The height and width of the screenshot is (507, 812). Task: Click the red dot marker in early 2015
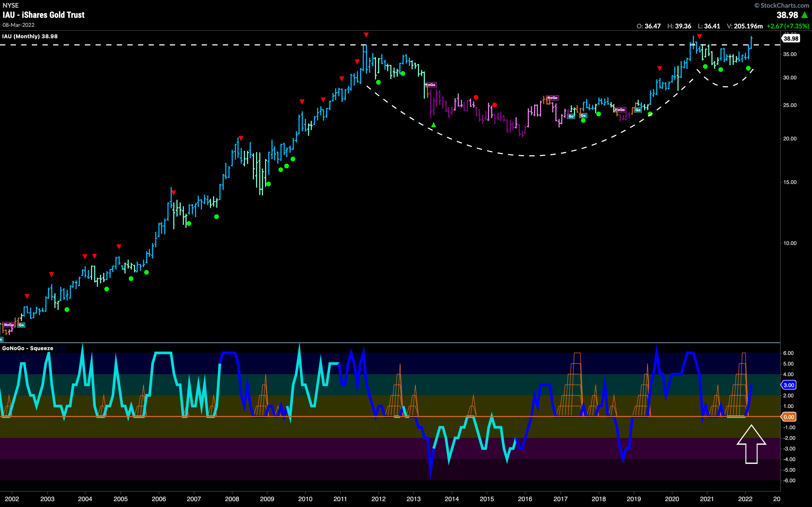tap(495, 105)
